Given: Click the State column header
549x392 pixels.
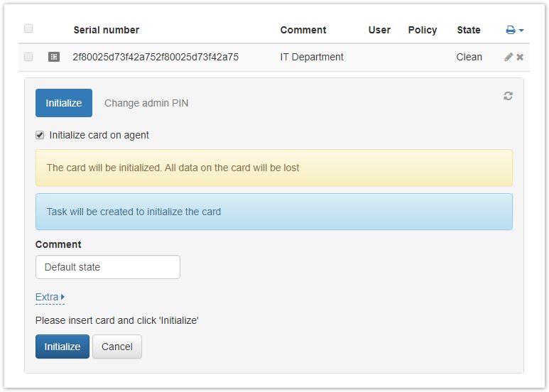Looking at the screenshot, I should [x=469, y=30].
